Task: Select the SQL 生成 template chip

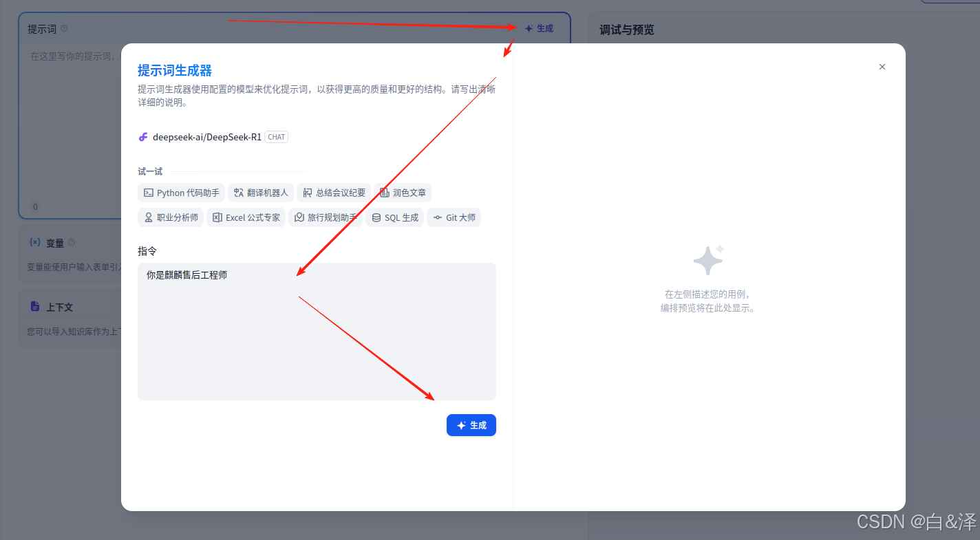Action: [x=395, y=217]
